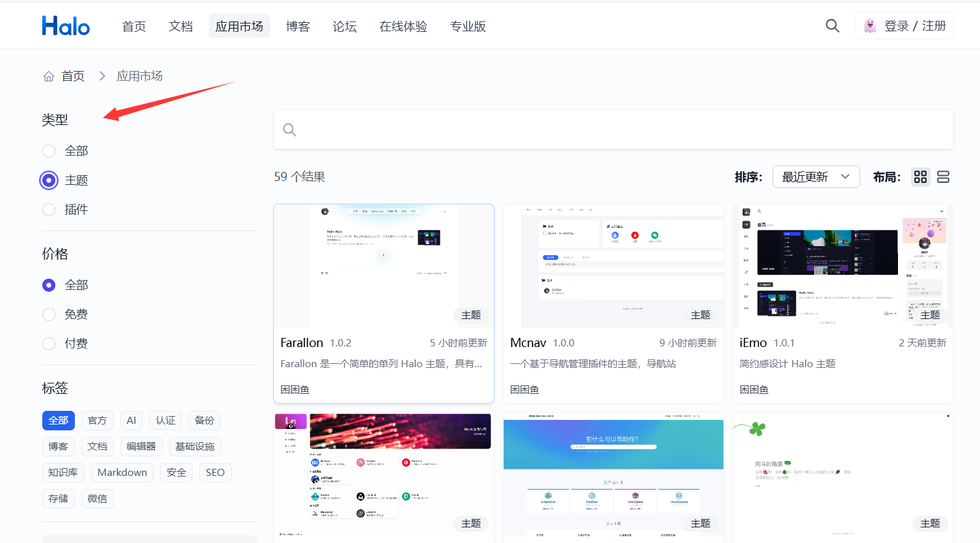Click the 登录 / 注册 button
Screen dimensions: 980x543
(905, 26)
